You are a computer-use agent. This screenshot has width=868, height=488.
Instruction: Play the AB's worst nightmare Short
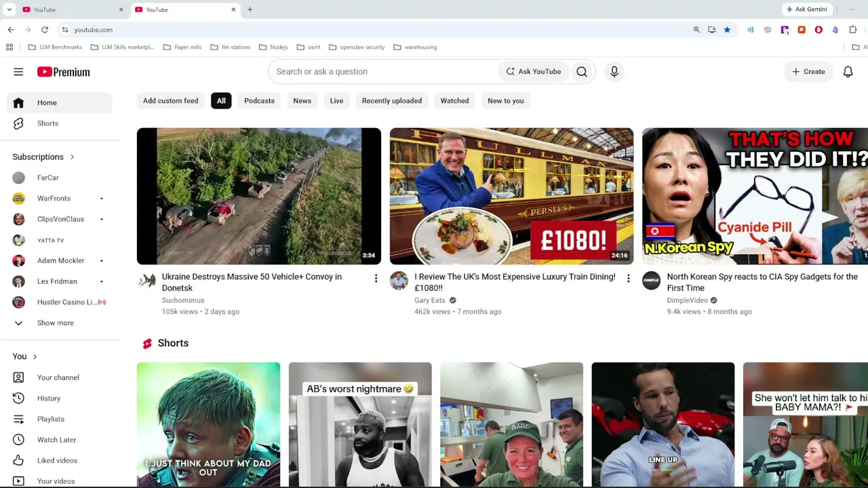pyautogui.click(x=360, y=425)
